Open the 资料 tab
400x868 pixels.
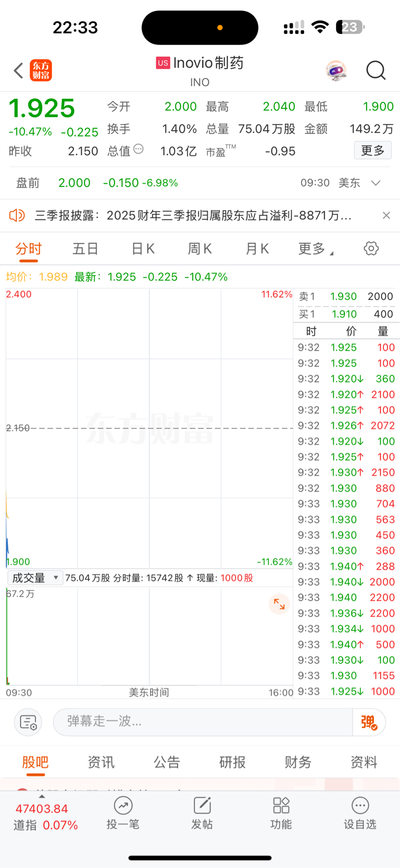[364, 762]
